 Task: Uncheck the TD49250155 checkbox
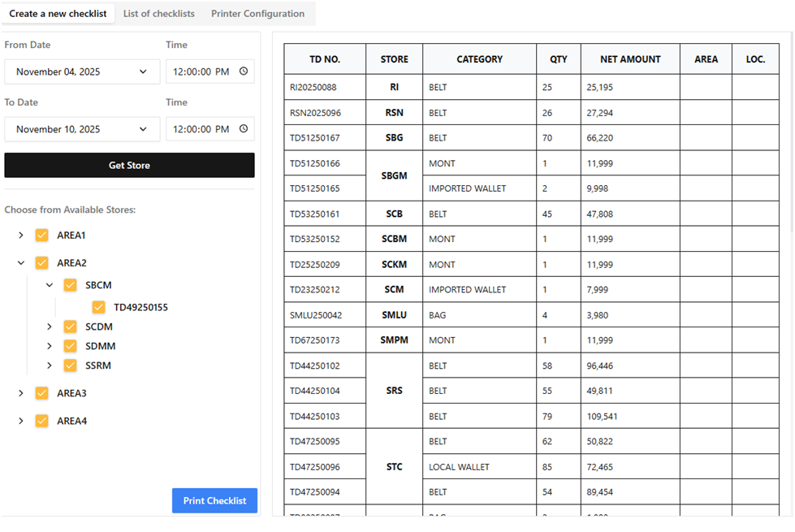tap(99, 307)
